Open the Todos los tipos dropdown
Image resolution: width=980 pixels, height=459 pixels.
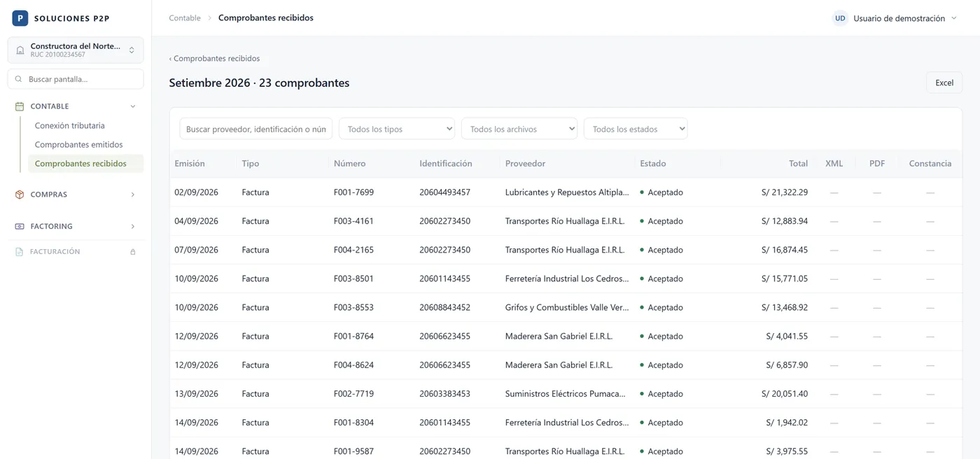point(397,129)
